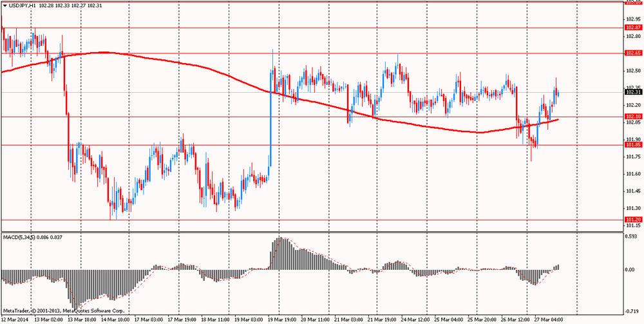Click the MACD(5,34,5) indicator label

click(x=20, y=237)
